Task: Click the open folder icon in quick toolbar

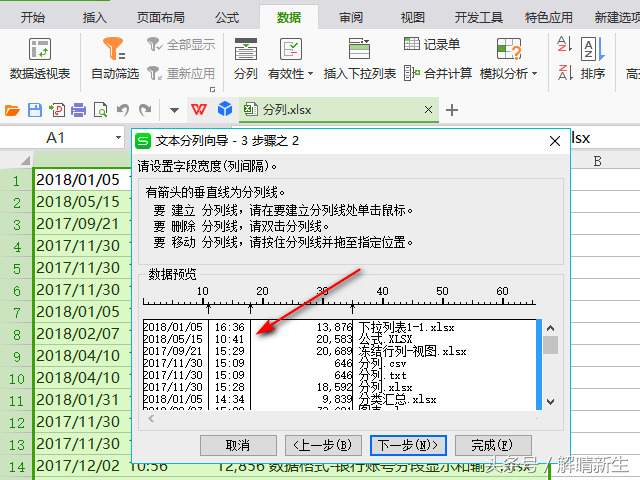Action: [x=12, y=110]
